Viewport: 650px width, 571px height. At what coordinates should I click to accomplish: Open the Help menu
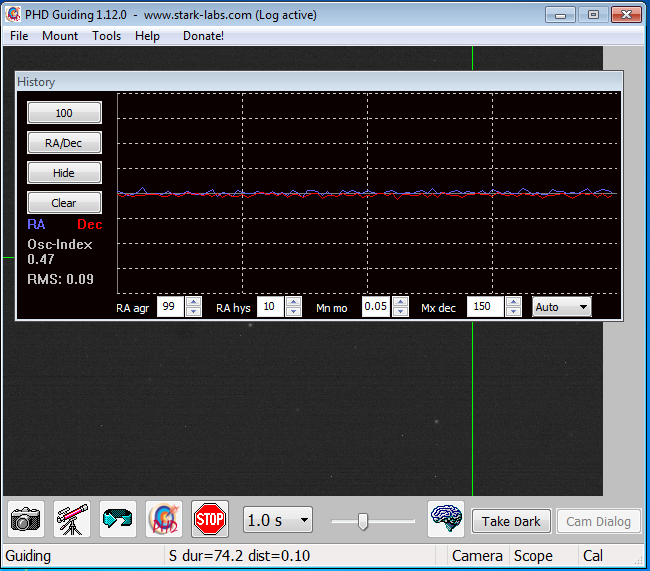[x=147, y=36]
